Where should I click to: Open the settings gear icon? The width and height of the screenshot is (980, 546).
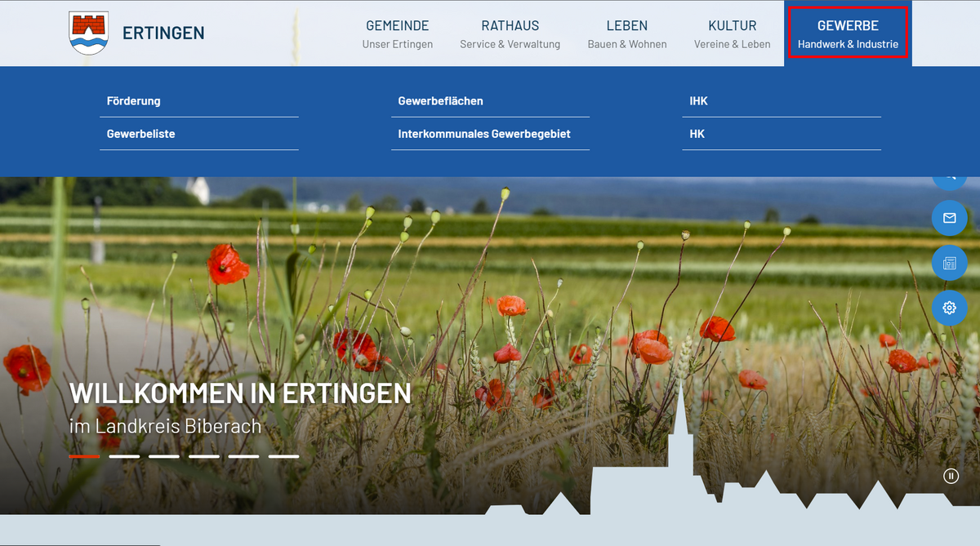click(x=949, y=308)
